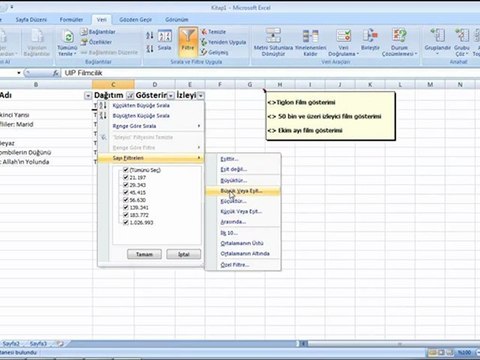This screenshot has width=480, height=360.
Task: Choose the İlk 10 filter option
Action: (x=243, y=233)
